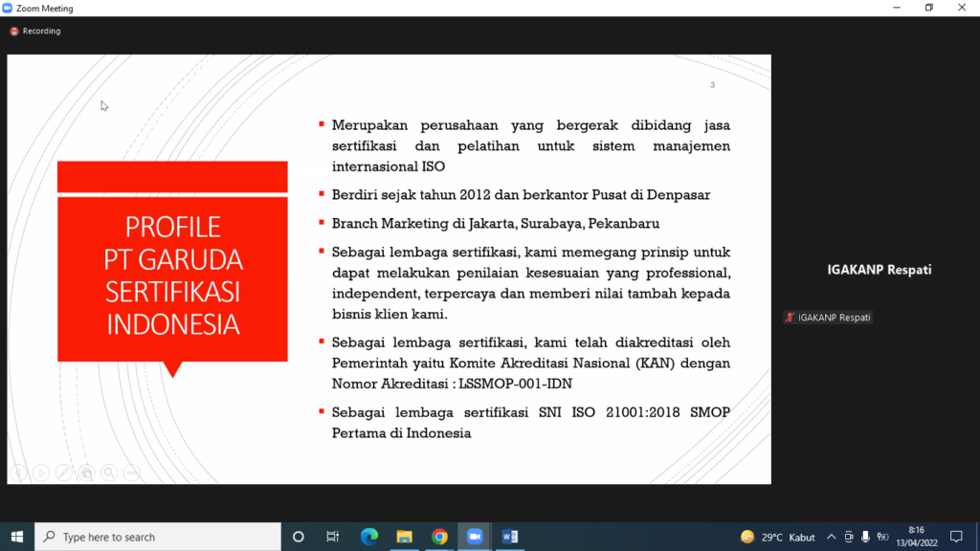Click the Meet Now camera tray icon
Screen dimensions: 980x551
pyautogui.click(x=849, y=538)
